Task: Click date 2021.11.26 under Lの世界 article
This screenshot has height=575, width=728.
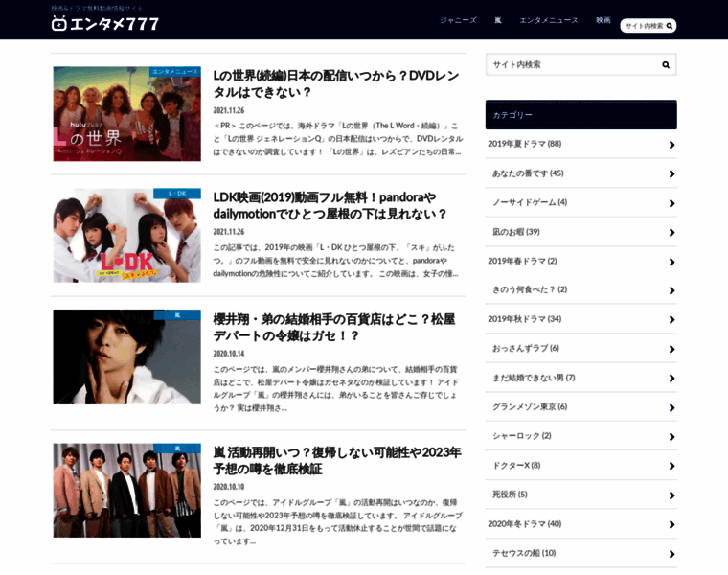Action: (x=228, y=110)
